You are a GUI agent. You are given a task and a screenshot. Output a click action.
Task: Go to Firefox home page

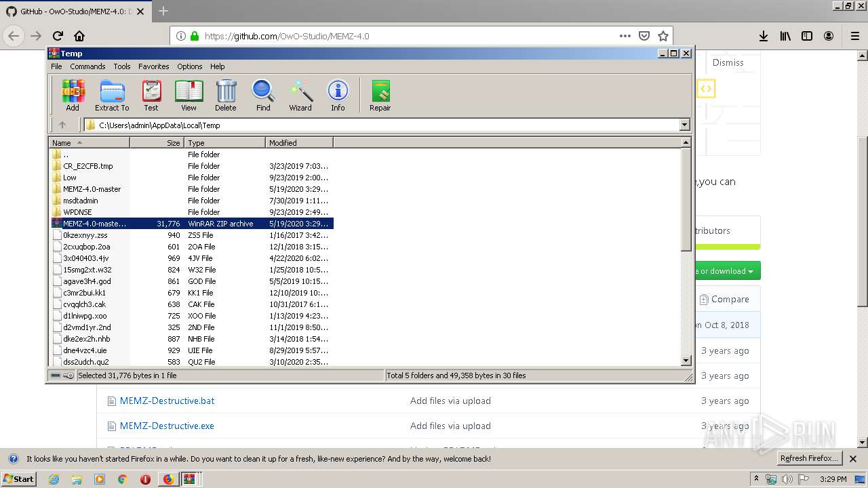(x=79, y=36)
